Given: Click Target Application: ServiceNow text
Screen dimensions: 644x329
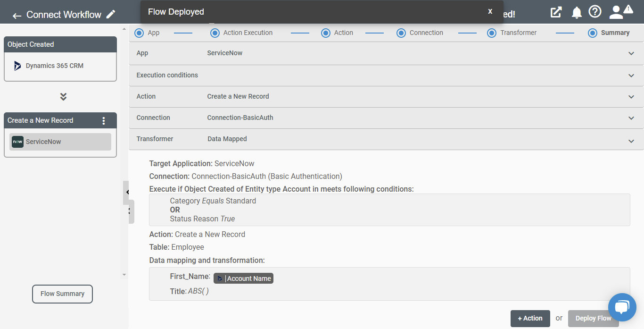Looking at the screenshot, I should [202, 163].
